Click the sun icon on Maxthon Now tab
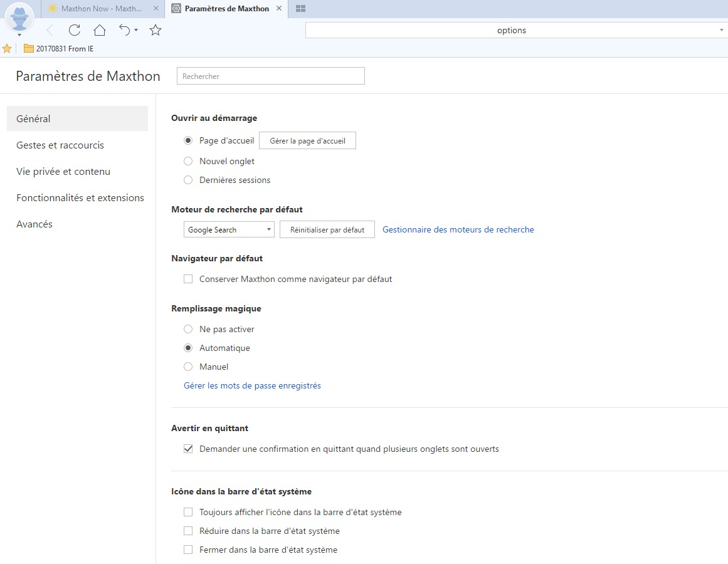The image size is (728, 564). pyautogui.click(x=53, y=8)
